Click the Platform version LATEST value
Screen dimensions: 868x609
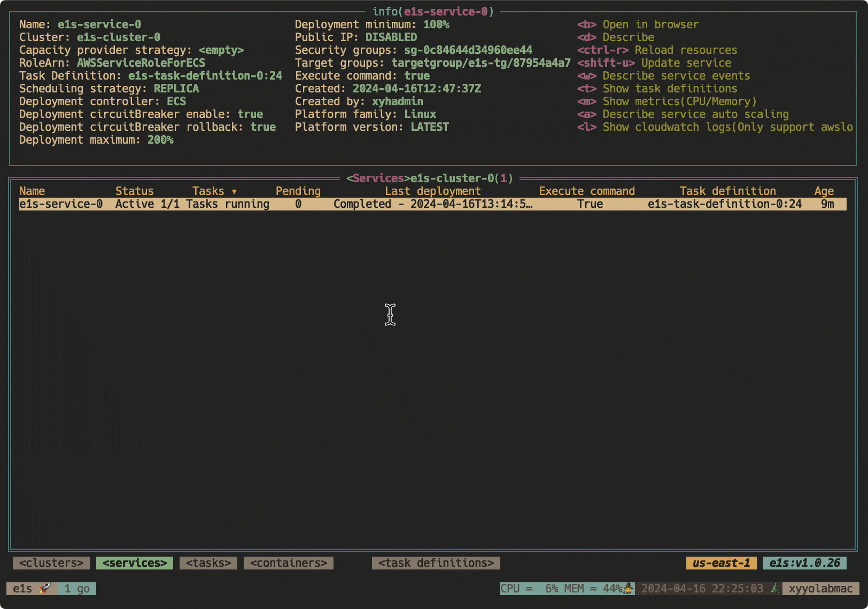pyautogui.click(x=430, y=127)
